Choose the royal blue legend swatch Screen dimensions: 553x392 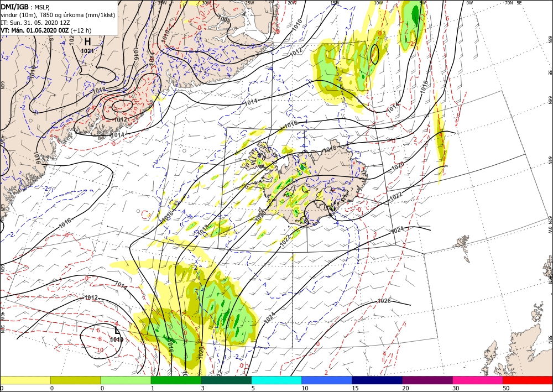click(x=327, y=380)
